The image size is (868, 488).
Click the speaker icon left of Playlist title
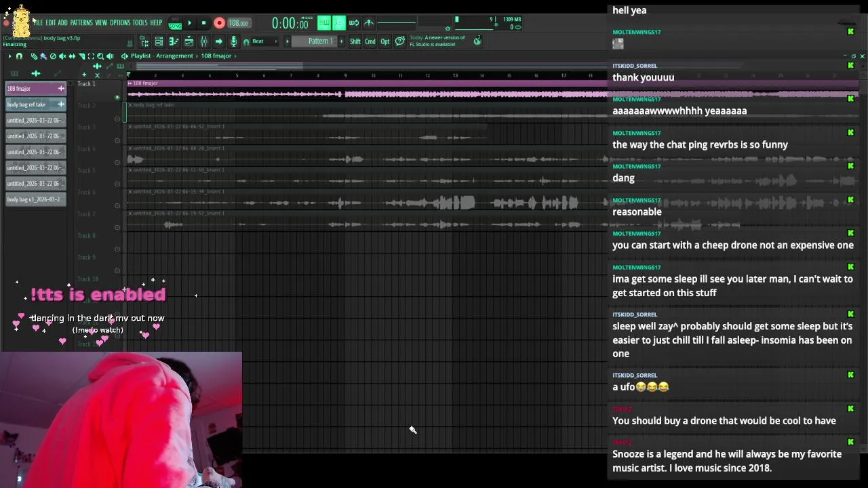click(x=125, y=56)
